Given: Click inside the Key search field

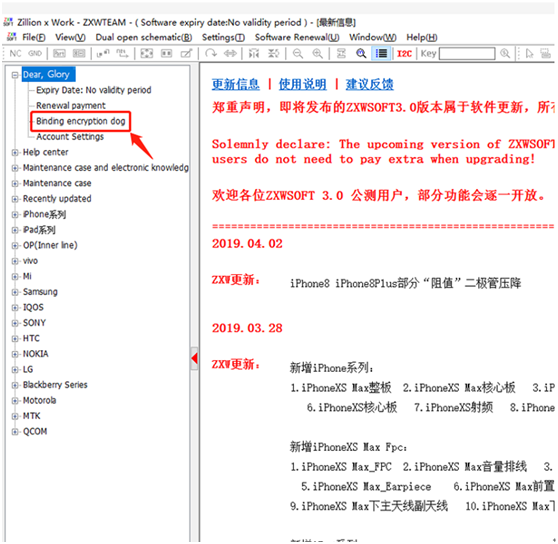Looking at the screenshot, I should [467, 54].
